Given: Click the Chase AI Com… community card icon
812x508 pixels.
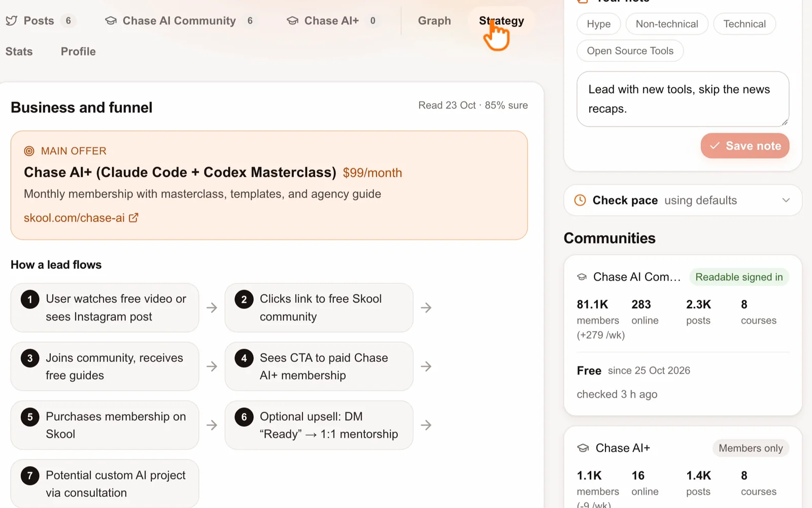Looking at the screenshot, I should (x=582, y=277).
